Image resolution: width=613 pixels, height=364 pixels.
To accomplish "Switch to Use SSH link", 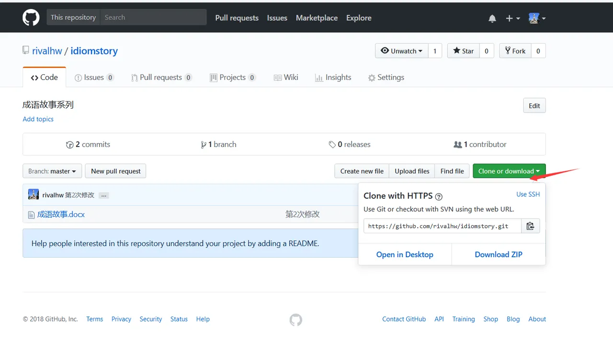I will 528,194.
